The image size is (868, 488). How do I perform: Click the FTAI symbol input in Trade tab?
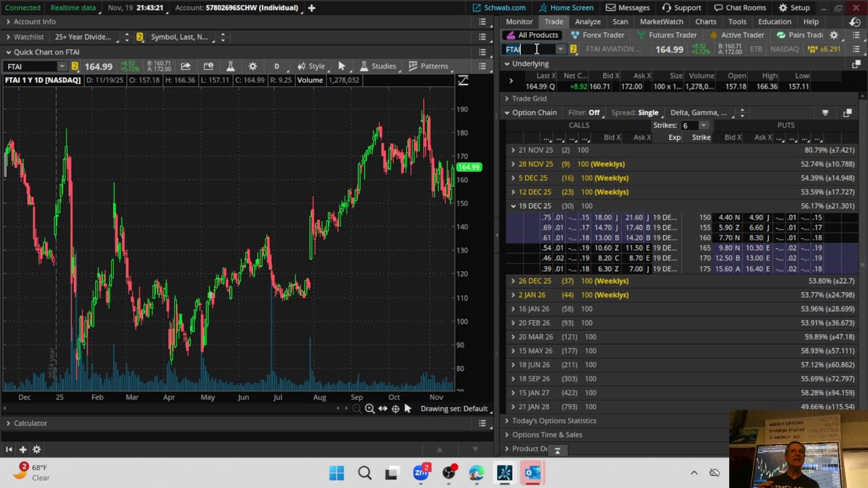pos(530,49)
